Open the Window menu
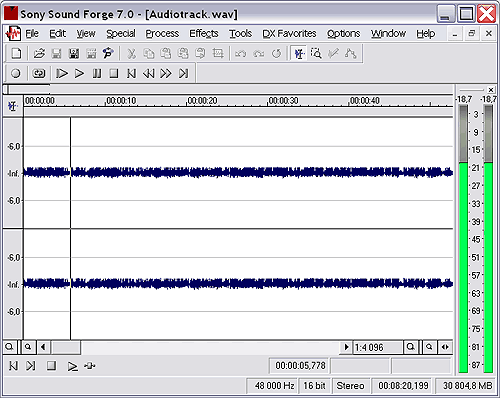The height and width of the screenshot is (398, 500). 388,34
